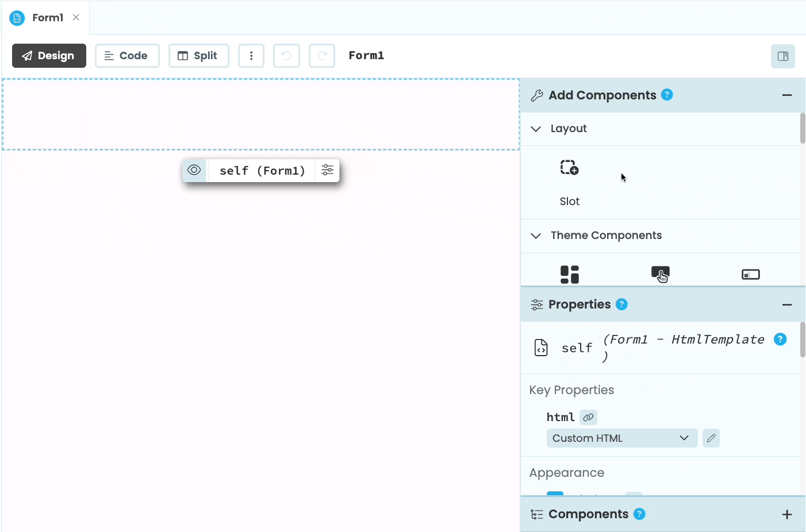Viewport: 806px width, 532px height.
Task: Click the self HtmlTemplate file icon in Properties
Action: (x=541, y=347)
